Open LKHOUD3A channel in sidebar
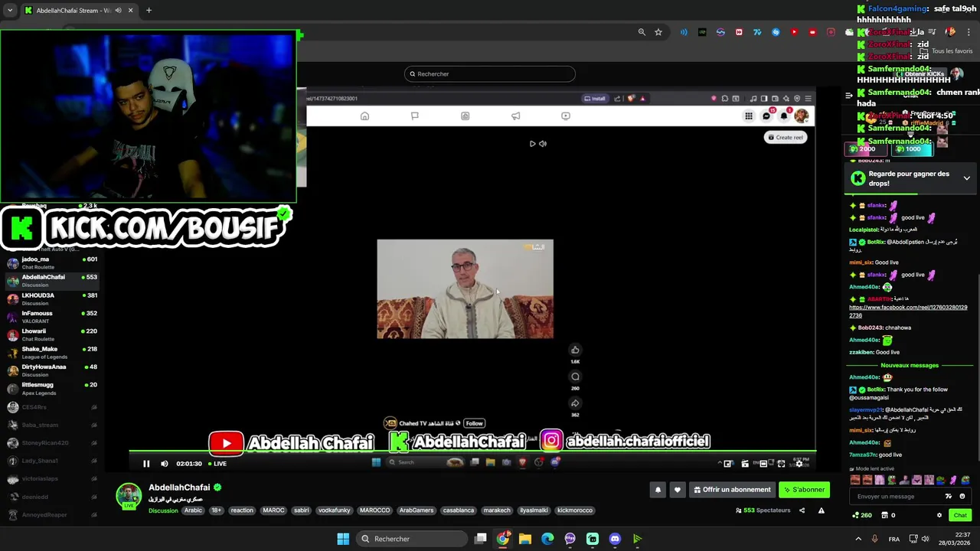Viewport: 980px width, 551px height. click(52, 298)
